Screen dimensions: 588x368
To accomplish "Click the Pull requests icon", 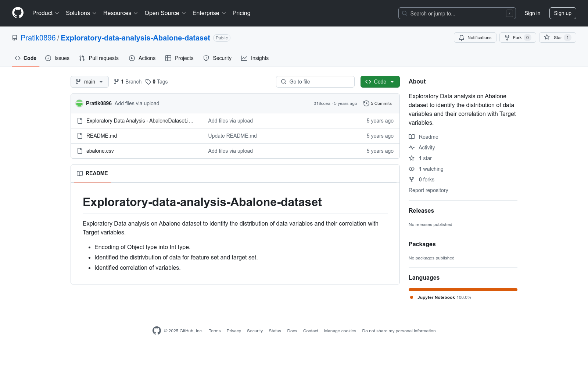I will 82,58.
